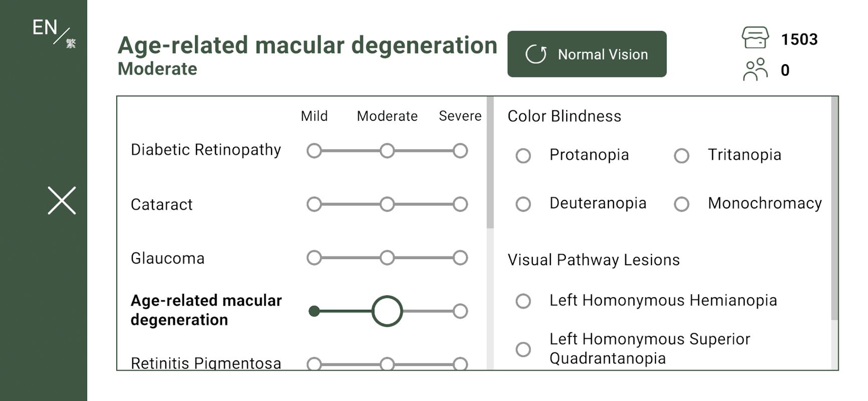This screenshot has height=401, width=868.
Task: Choose Left Homonymous Hemianopia option
Action: tap(523, 301)
